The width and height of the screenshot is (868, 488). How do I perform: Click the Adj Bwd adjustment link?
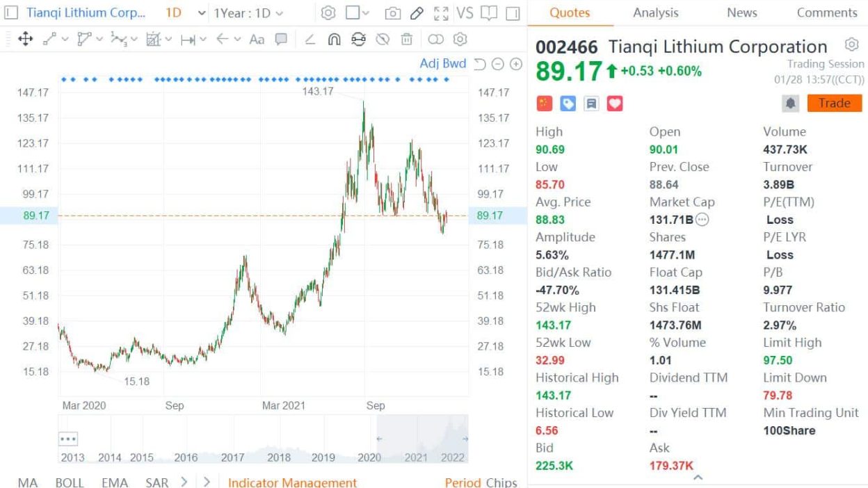tap(443, 63)
